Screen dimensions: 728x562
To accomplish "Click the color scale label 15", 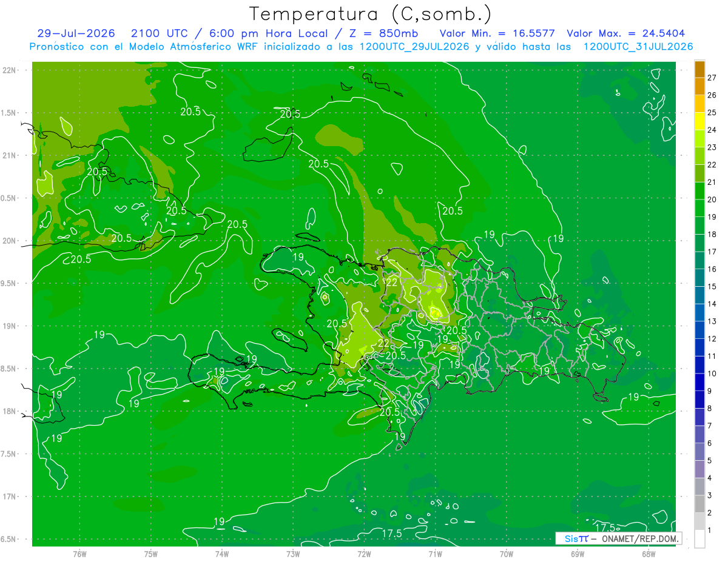I will [712, 286].
